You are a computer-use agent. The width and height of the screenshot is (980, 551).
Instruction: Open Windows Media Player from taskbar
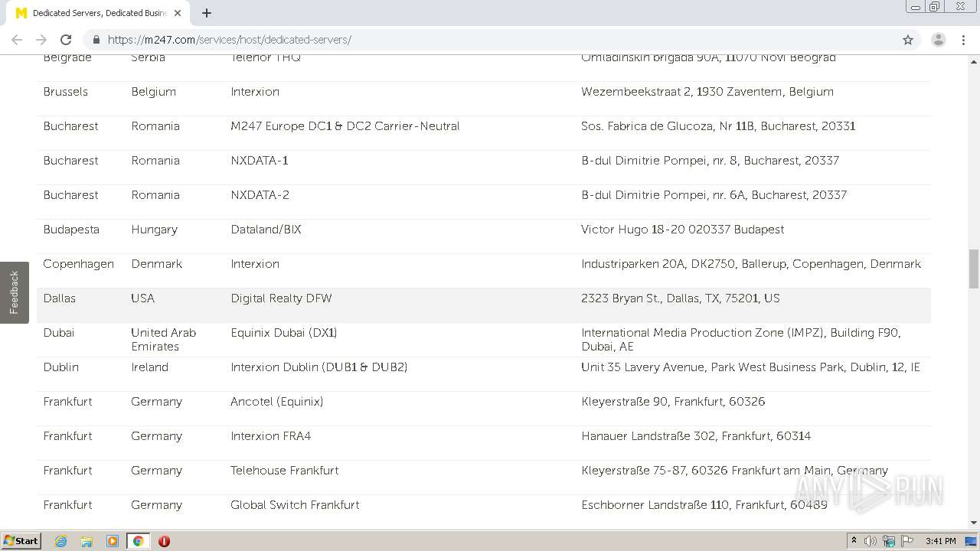(113, 541)
